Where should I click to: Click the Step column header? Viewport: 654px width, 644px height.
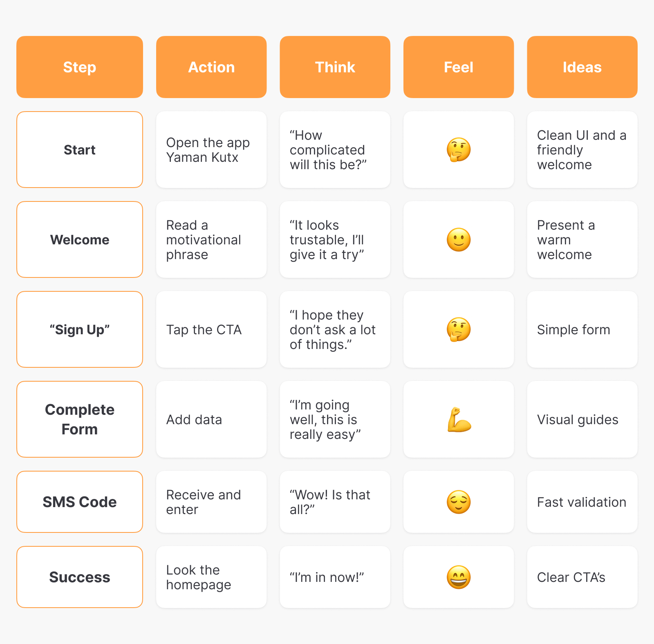[80, 67]
